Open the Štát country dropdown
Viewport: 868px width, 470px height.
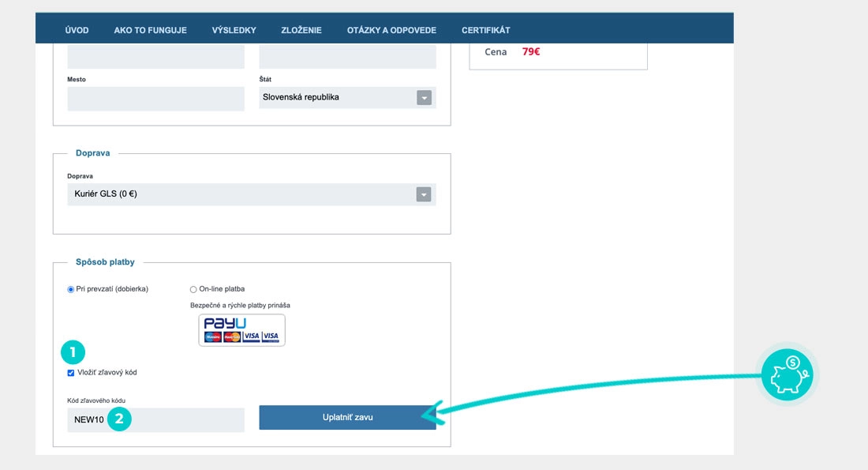(348, 97)
